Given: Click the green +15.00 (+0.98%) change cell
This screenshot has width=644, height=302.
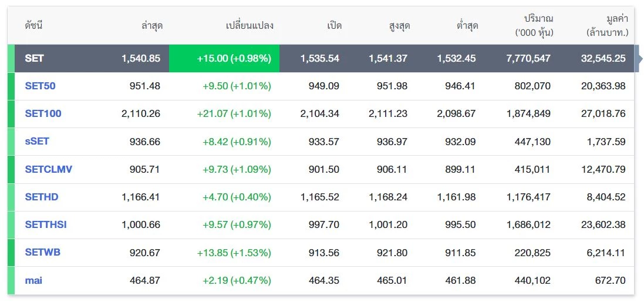Looking at the screenshot, I should pos(234,58).
